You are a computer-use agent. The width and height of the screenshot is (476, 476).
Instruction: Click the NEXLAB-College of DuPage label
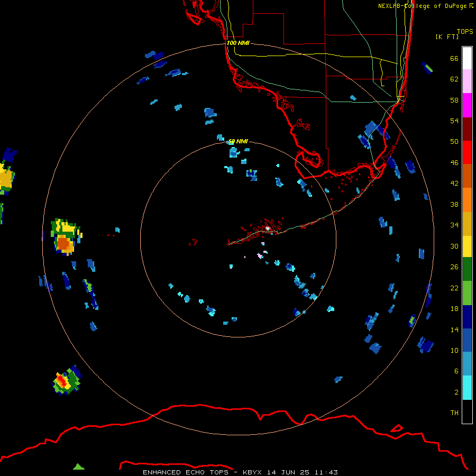click(x=422, y=6)
